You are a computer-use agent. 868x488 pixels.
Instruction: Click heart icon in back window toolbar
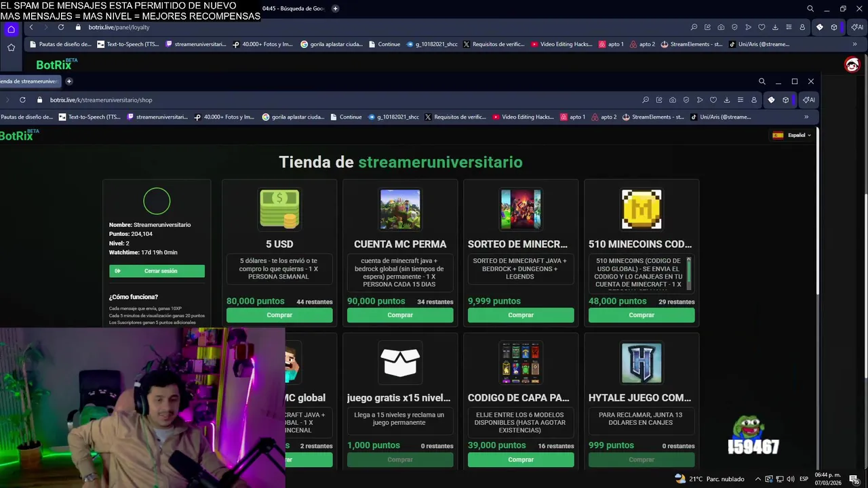click(x=762, y=27)
